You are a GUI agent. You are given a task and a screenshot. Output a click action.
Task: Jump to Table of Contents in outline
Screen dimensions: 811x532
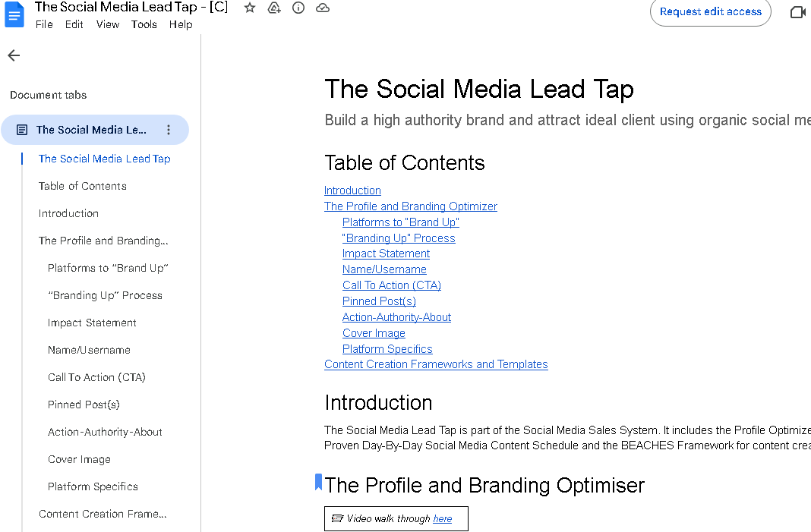tap(82, 186)
